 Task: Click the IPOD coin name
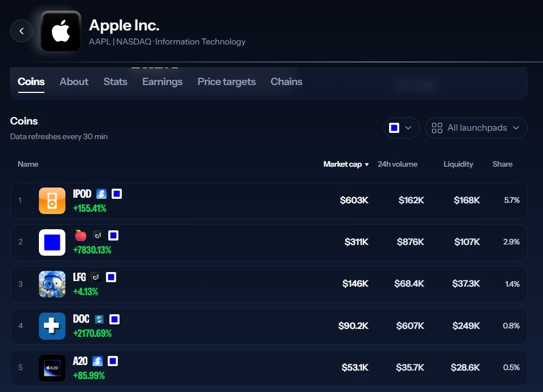[82, 194]
